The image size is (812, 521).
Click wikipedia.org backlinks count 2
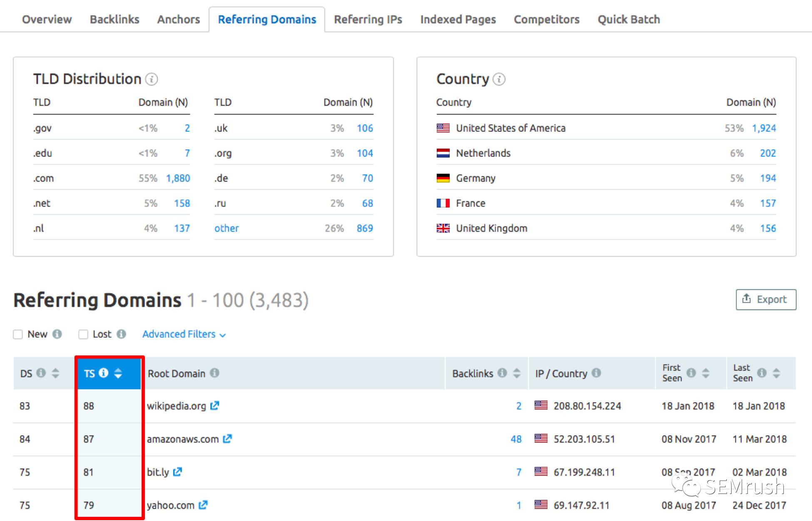tap(519, 406)
